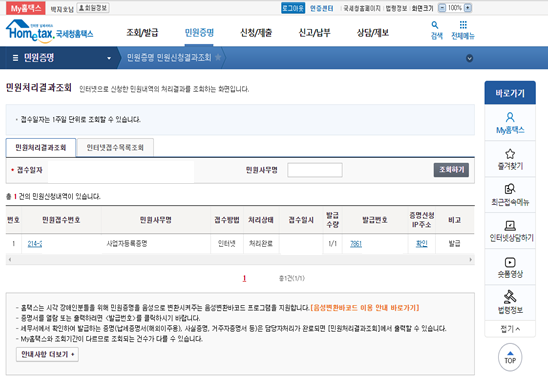Expand the breadcrumb bar chevron

(x=469, y=58)
